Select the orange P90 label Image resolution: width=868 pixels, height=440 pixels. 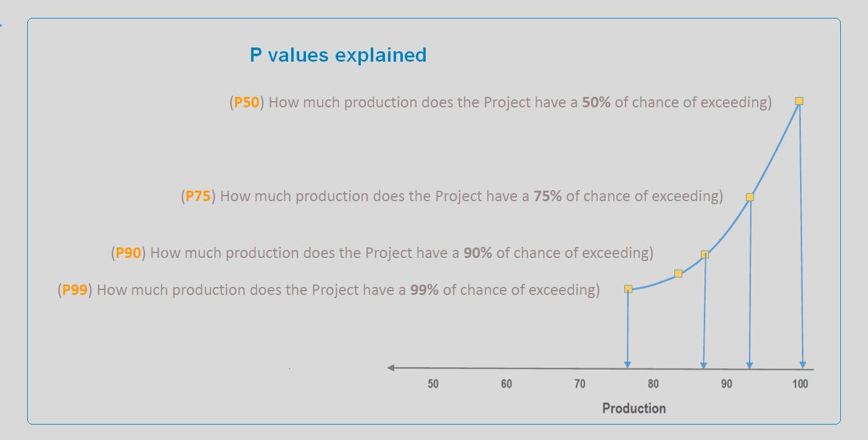[129, 252]
